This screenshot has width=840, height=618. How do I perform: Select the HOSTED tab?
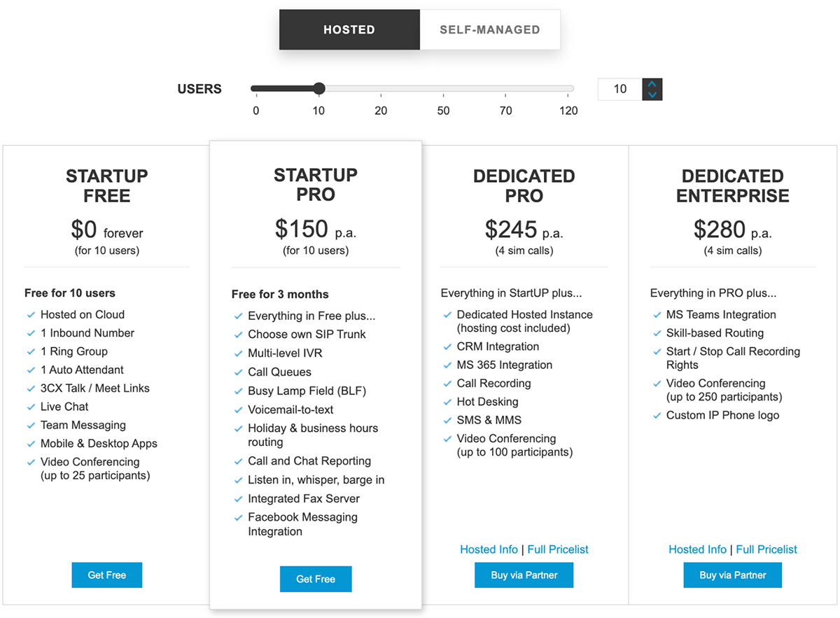349,29
